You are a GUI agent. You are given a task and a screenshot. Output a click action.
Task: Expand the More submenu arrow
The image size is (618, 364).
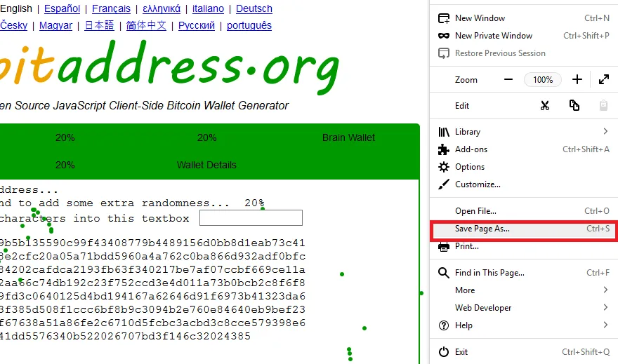[605, 290]
